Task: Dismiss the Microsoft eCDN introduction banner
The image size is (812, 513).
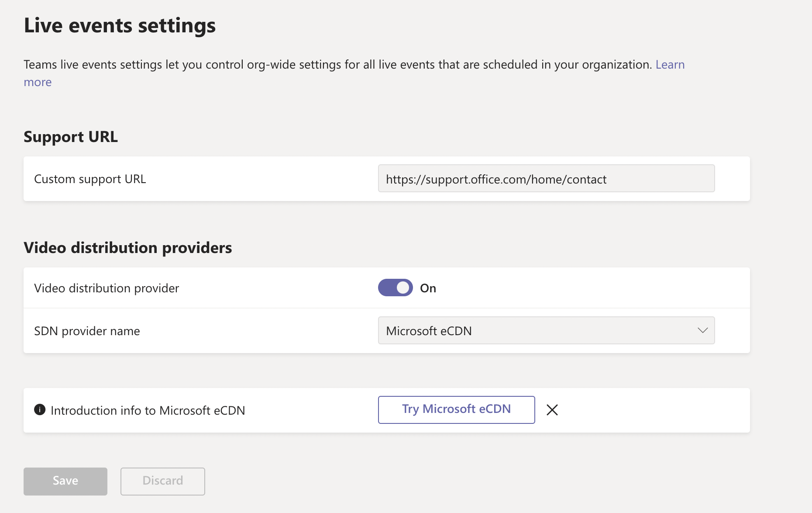Action: [x=552, y=410]
